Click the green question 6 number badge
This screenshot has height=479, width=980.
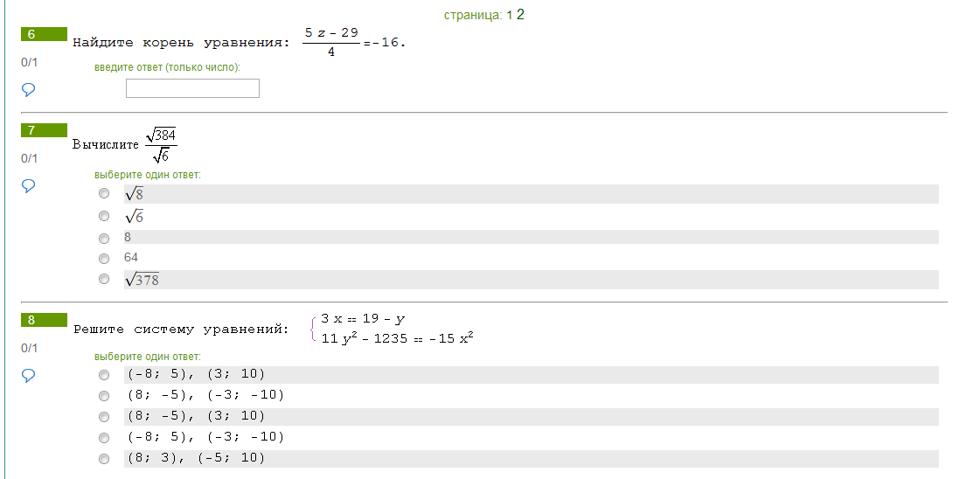(44, 34)
